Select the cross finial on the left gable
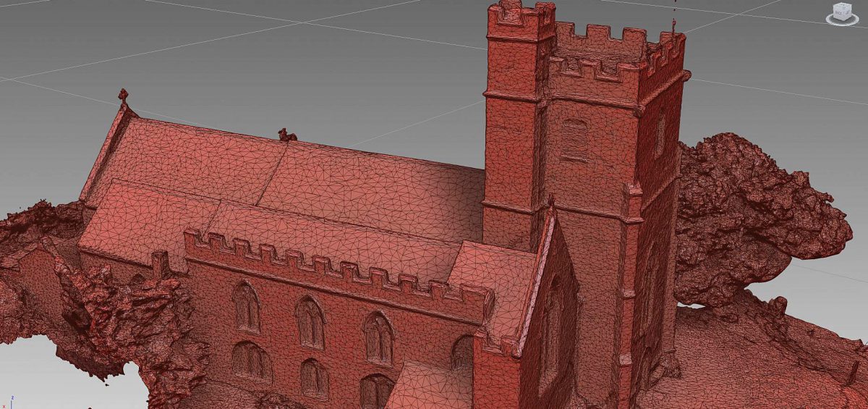 pos(123,96)
